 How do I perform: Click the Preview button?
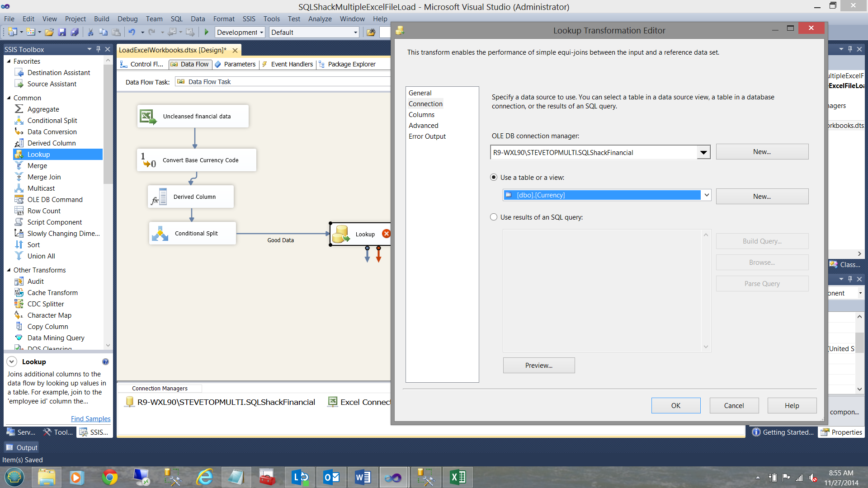point(538,366)
